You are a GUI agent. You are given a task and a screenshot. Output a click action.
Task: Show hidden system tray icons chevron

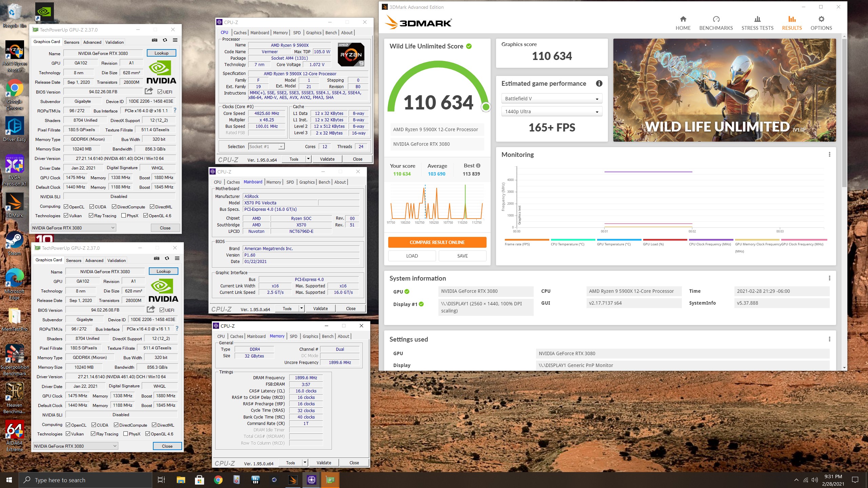[796, 480]
